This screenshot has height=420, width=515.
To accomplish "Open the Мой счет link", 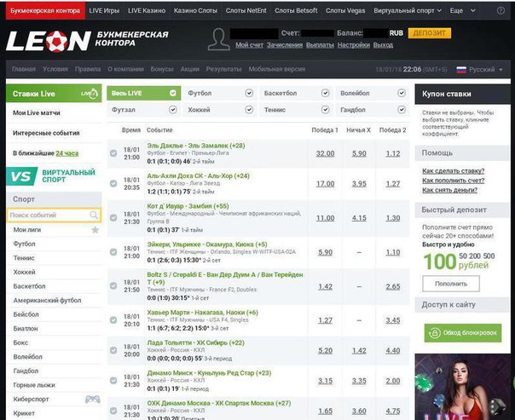I will 249,45.
